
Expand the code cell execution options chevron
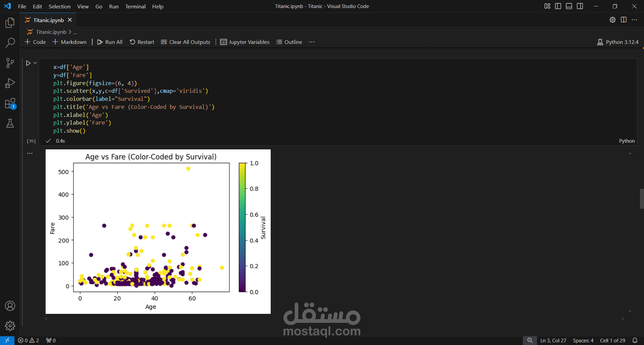(x=35, y=63)
